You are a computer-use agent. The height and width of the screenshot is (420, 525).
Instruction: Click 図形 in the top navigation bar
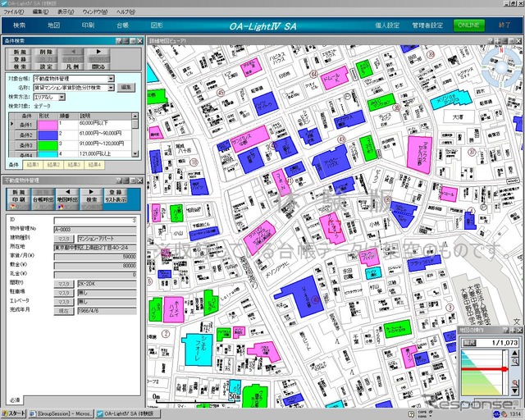coord(157,25)
